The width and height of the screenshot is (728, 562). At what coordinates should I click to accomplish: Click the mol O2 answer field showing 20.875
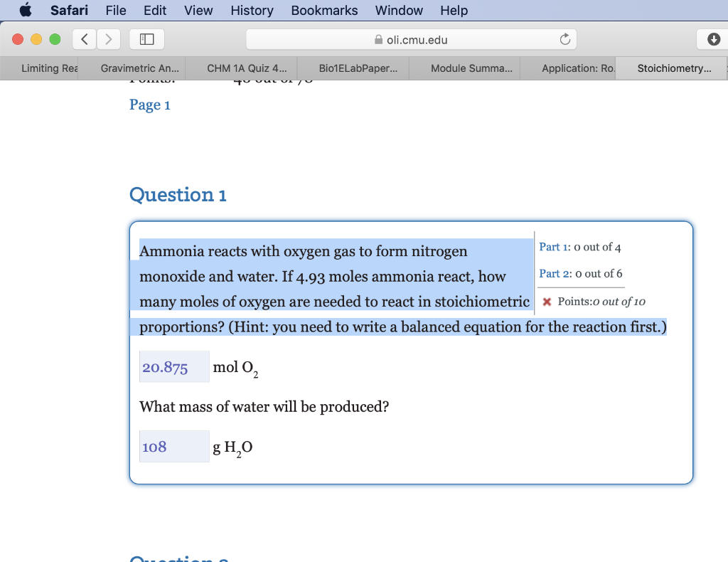point(174,367)
